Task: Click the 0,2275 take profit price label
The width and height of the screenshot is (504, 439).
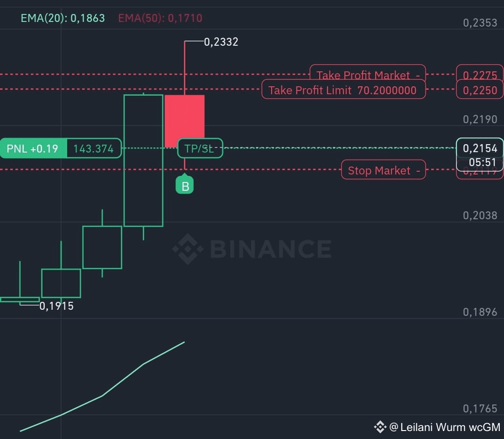Action: [x=480, y=74]
